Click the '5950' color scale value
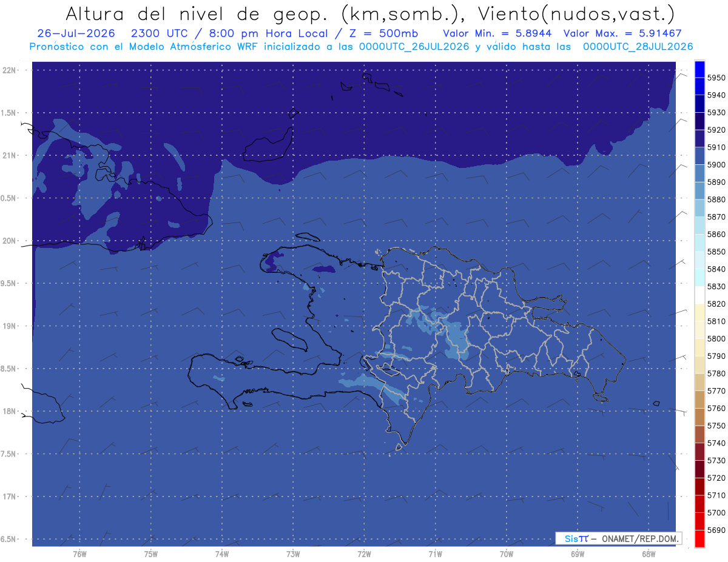 (x=716, y=78)
